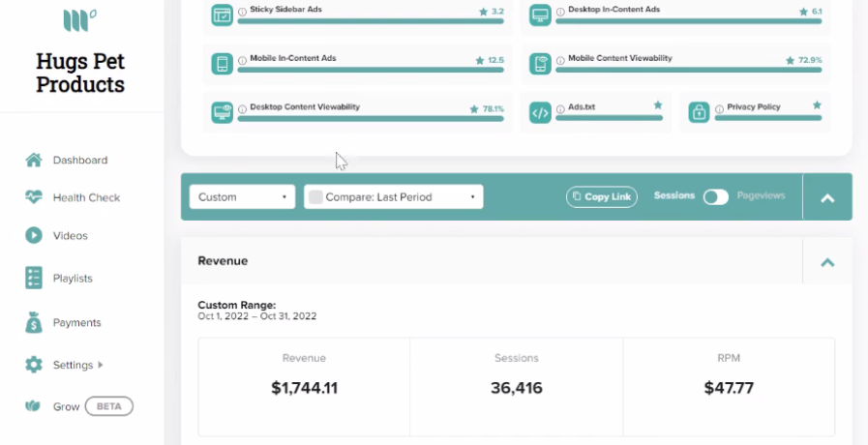The width and height of the screenshot is (868, 445).
Task: Click the Sticky Sidebar Ads icon
Action: tap(223, 15)
